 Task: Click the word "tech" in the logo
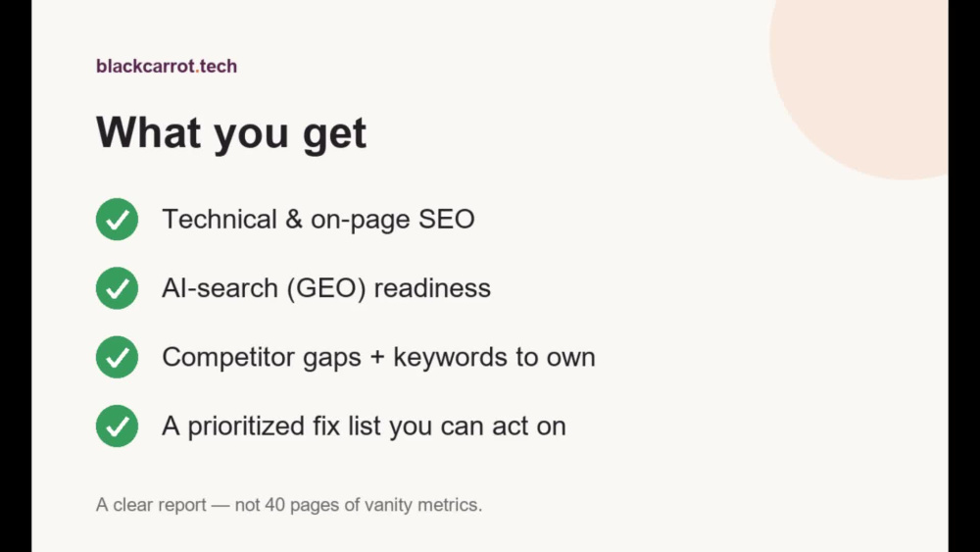point(219,67)
